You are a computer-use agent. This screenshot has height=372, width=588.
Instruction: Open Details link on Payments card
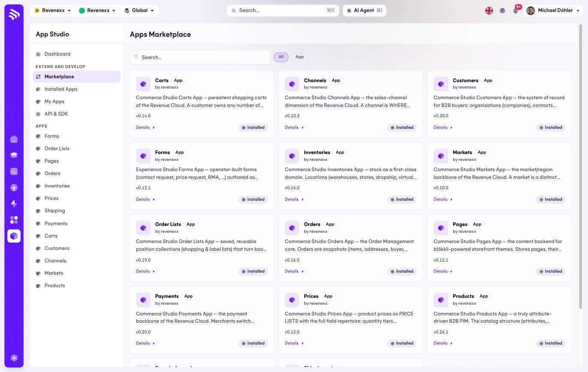(145, 343)
